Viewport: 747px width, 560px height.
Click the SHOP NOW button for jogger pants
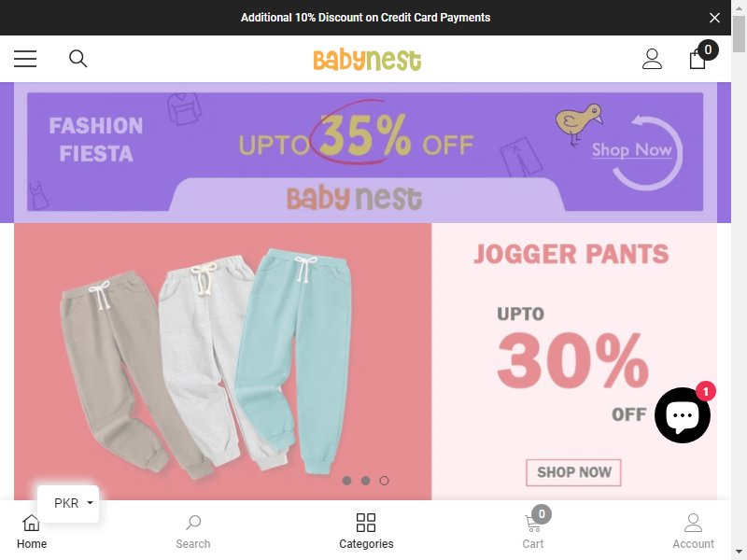[573, 472]
